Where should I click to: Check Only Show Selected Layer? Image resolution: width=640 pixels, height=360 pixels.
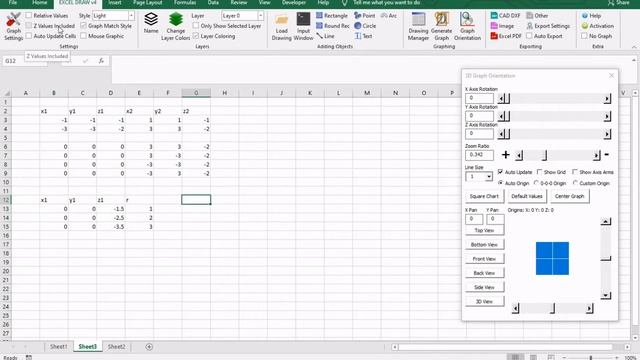pos(196,26)
